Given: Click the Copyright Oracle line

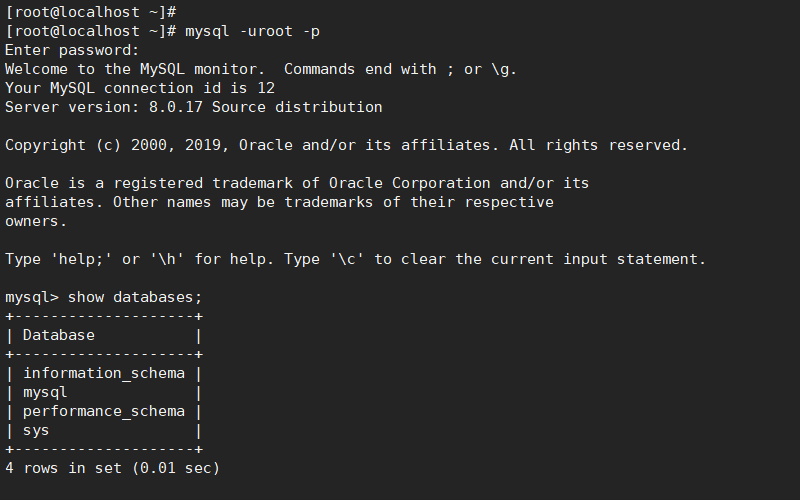Looking at the screenshot, I should [346, 145].
